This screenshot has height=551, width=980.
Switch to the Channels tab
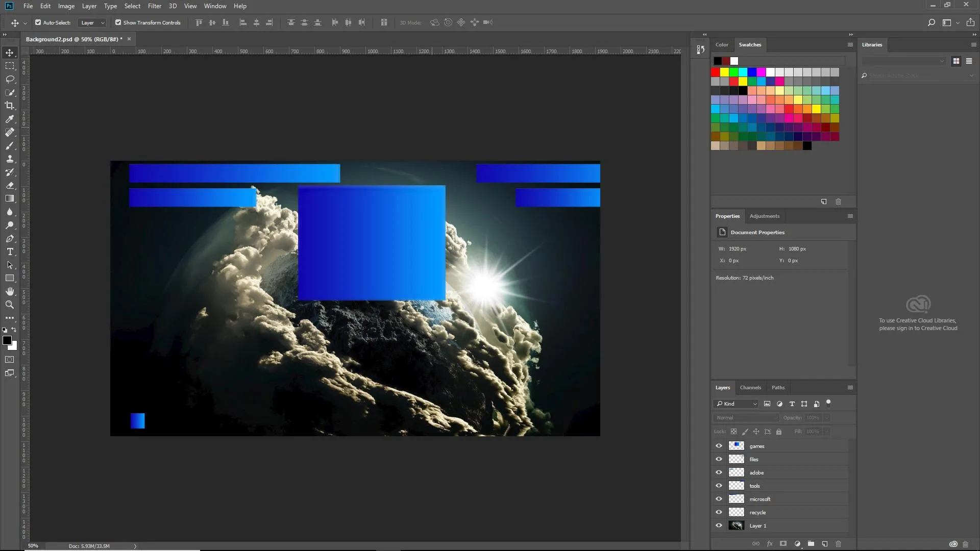750,387
